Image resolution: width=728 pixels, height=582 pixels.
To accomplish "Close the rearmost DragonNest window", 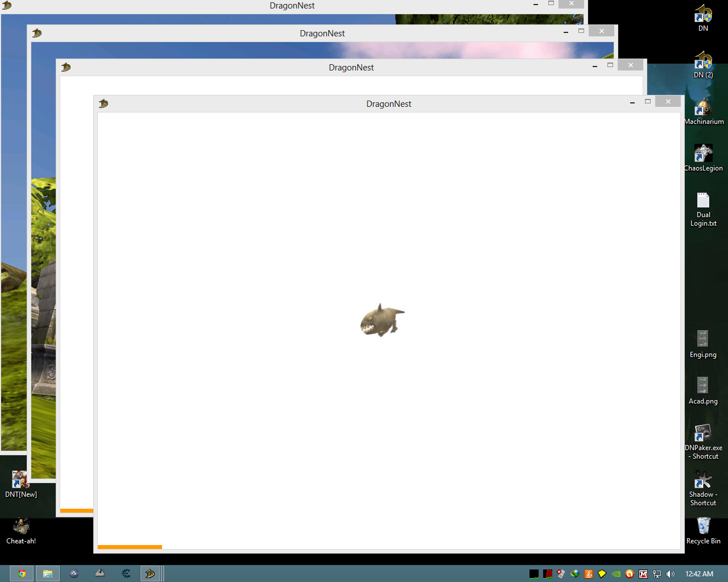I will point(572,3).
